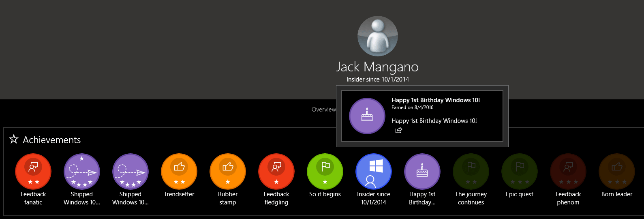Click the Earned on 8/4/2016 text
644x219 pixels.
click(412, 107)
